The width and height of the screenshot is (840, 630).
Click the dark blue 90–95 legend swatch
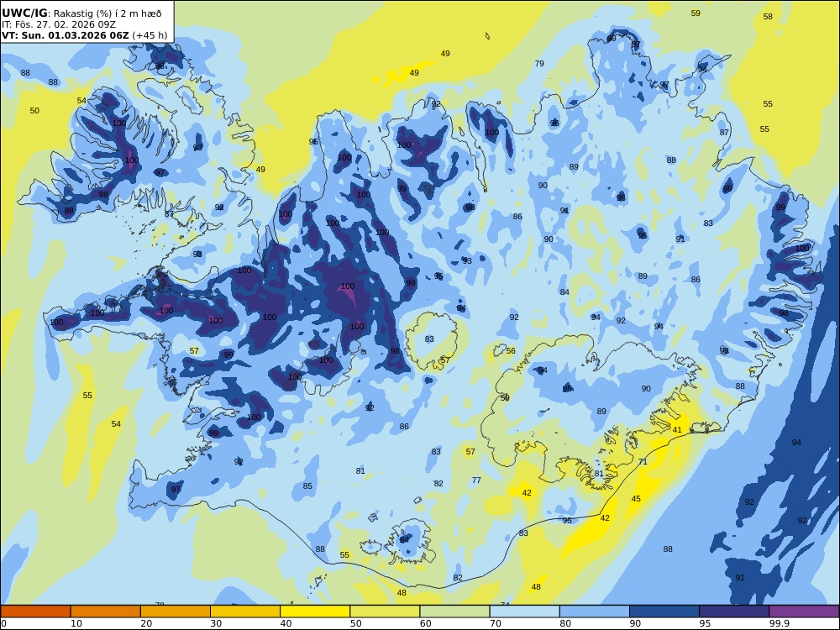point(664,612)
